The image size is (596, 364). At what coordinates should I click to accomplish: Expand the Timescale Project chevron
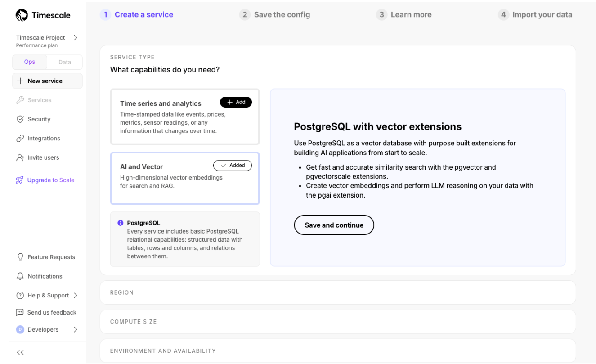(x=75, y=38)
